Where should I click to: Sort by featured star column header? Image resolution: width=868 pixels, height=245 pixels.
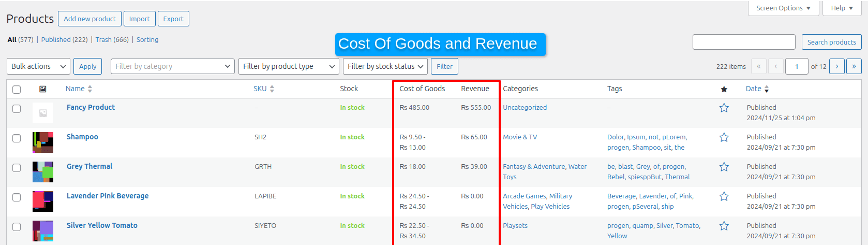[x=724, y=89]
